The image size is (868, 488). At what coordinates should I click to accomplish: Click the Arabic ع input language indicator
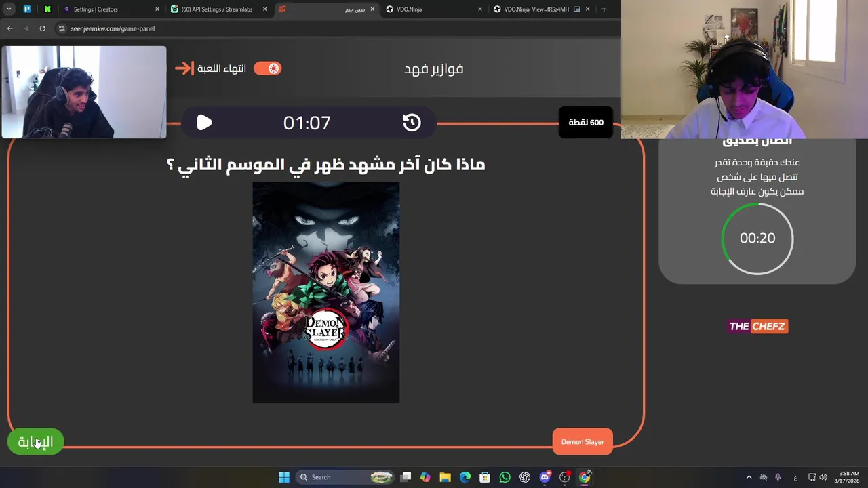click(795, 477)
